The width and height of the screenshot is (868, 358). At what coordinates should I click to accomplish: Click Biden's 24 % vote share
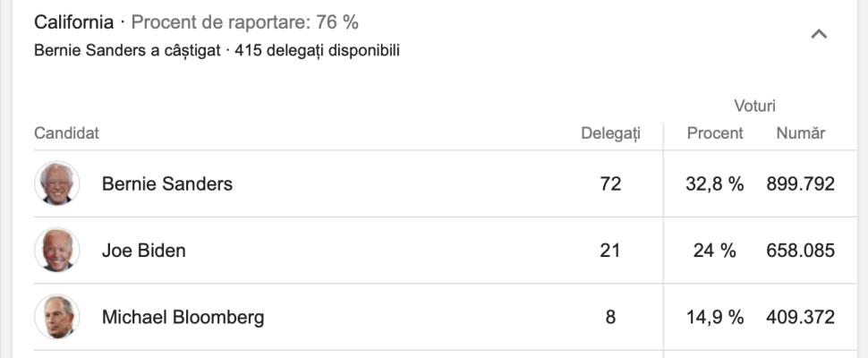click(x=715, y=251)
